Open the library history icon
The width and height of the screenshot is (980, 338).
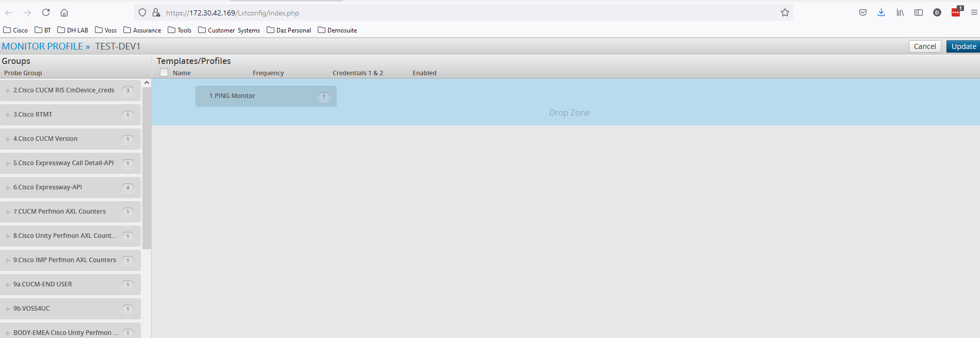tap(900, 12)
